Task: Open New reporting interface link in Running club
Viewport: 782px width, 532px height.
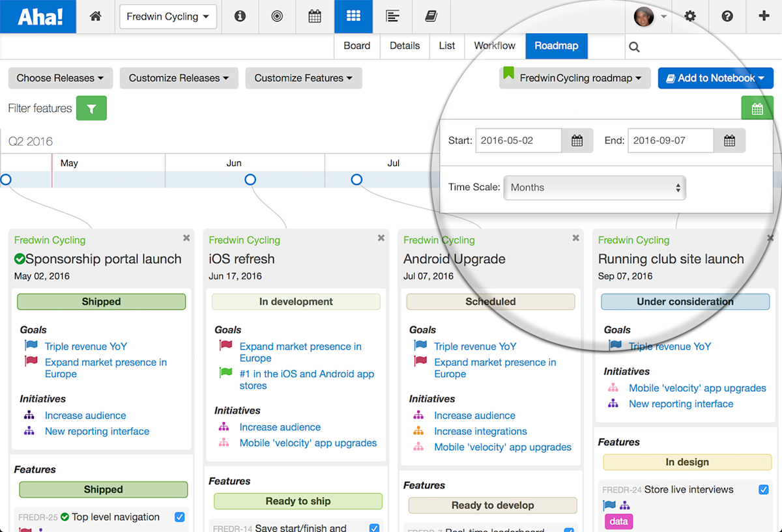Action: (x=681, y=404)
